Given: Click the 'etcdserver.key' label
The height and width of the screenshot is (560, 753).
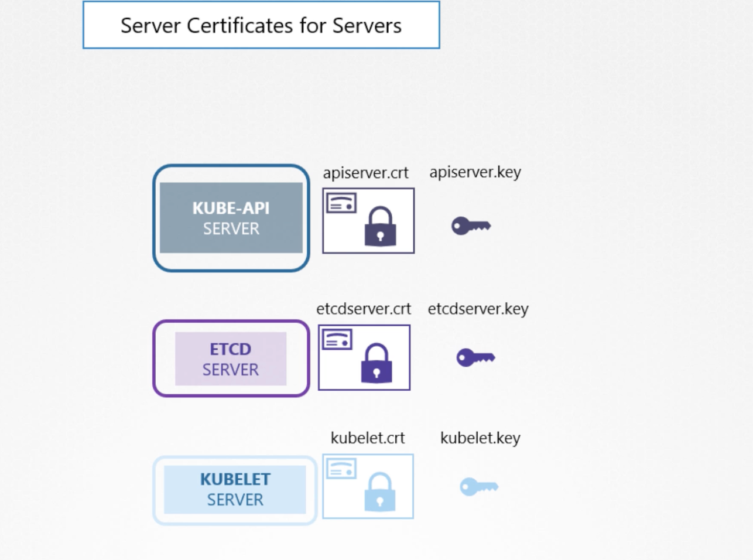Looking at the screenshot, I should click(478, 309).
